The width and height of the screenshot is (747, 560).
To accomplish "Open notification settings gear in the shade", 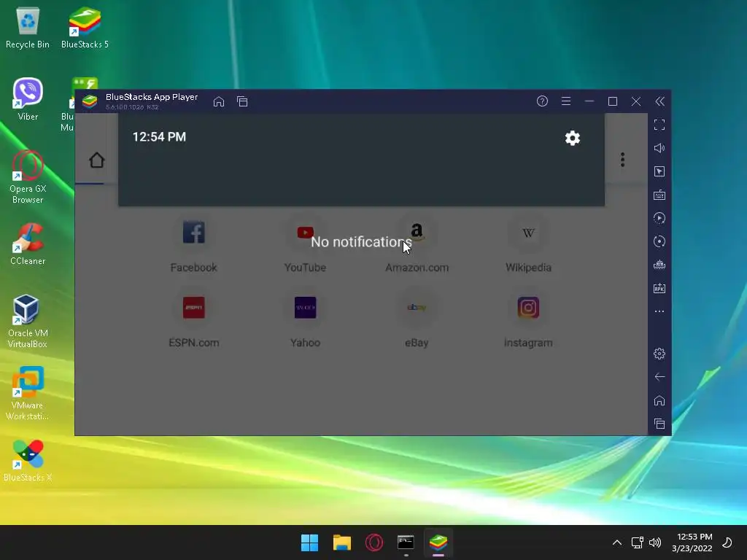I will tap(572, 138).
